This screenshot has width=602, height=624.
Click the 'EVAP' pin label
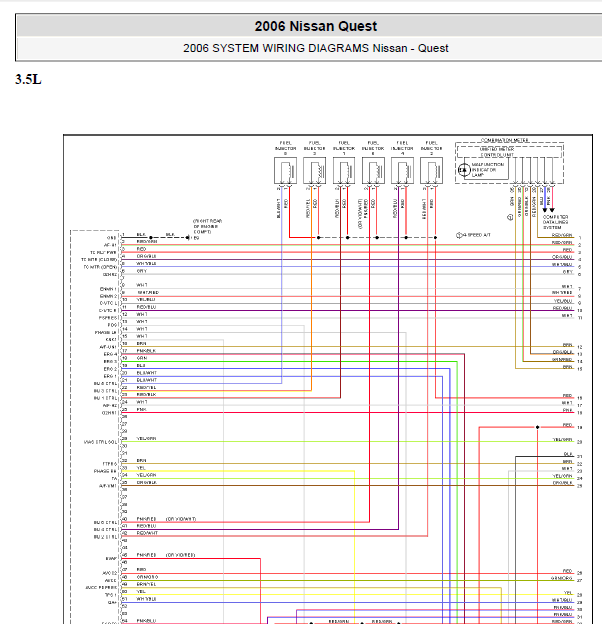[111, 559]
